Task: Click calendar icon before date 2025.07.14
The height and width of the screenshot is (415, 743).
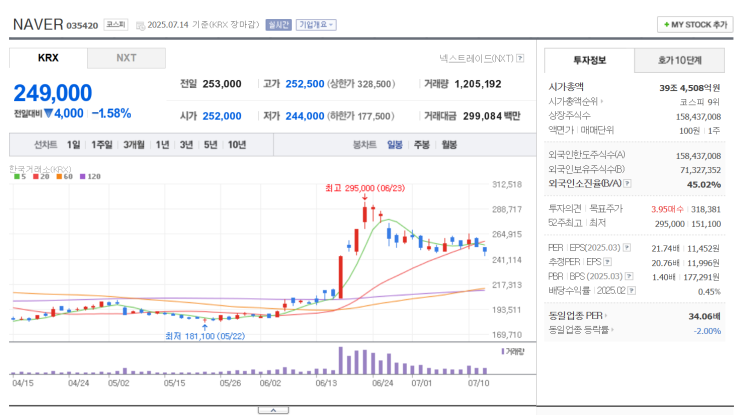Action: click(x=140, y=25)
